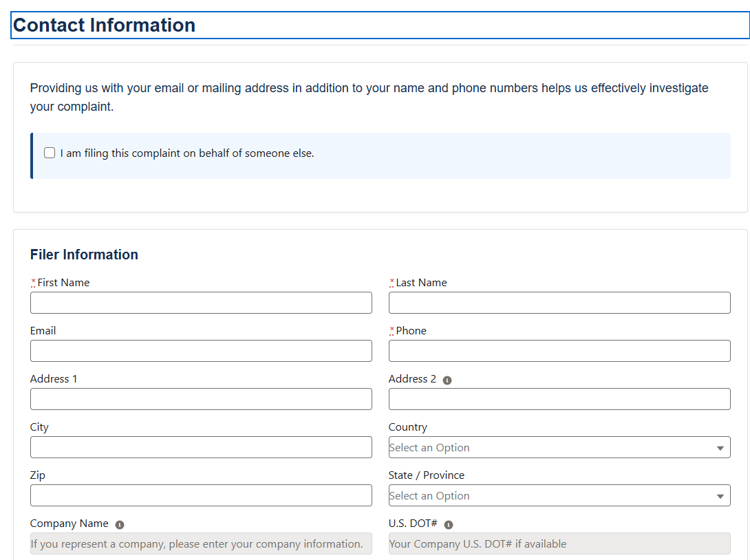Click the Filer Information section title
750x560 pixels.
point(84,255)
